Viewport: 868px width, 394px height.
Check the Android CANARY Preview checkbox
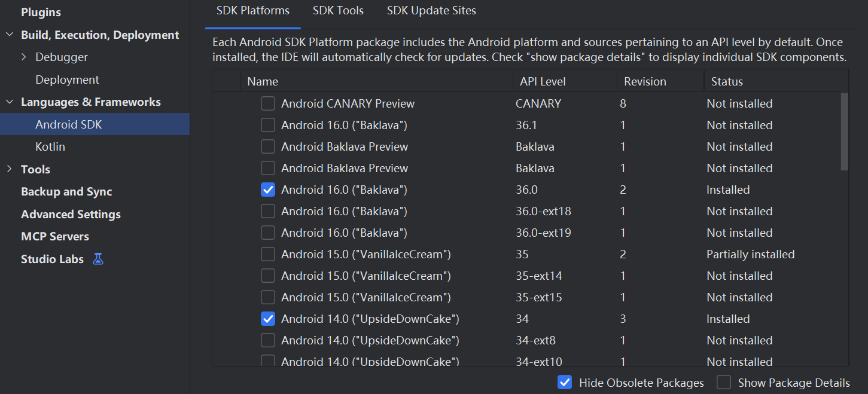268,103
